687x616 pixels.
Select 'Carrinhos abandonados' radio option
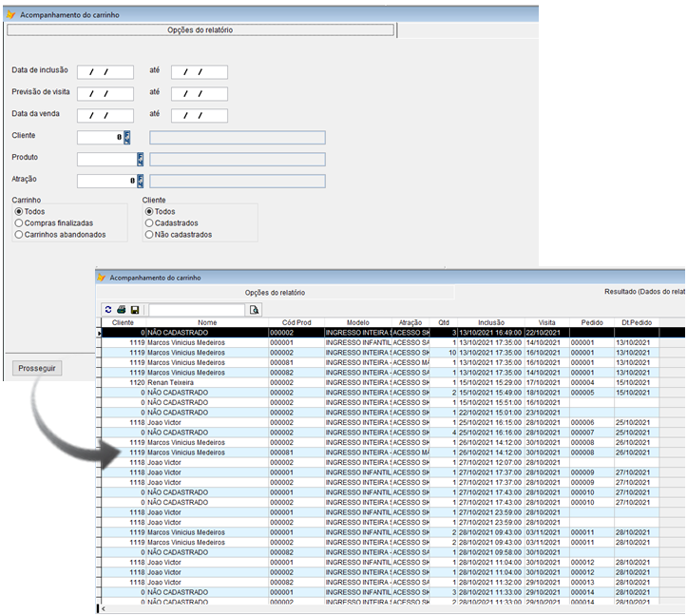(x=19, y=234)
